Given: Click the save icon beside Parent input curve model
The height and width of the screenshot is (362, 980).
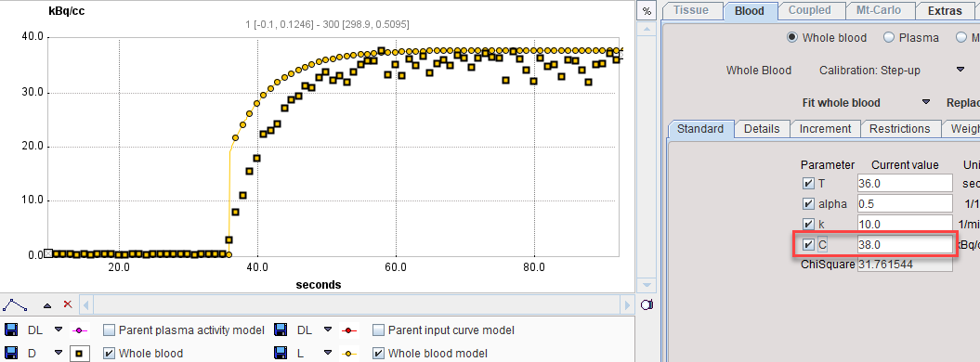Looking at the screenshot, I should (x=281, y=330).
